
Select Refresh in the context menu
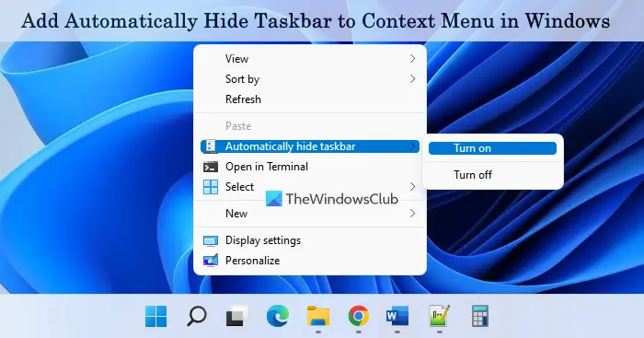[x=310, y=99]
